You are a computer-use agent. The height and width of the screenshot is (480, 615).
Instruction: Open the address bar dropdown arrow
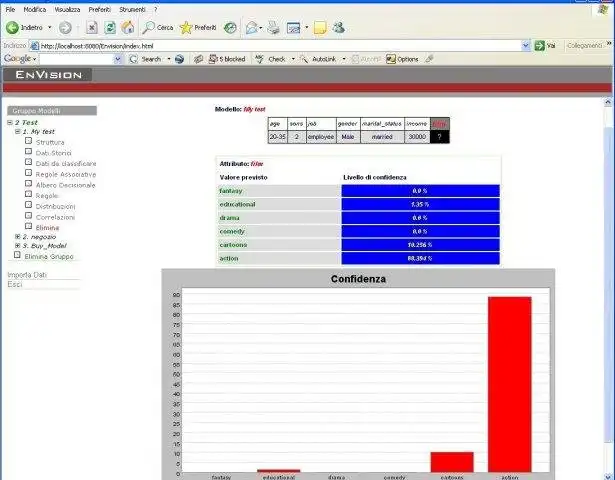[x=526, y=46]
